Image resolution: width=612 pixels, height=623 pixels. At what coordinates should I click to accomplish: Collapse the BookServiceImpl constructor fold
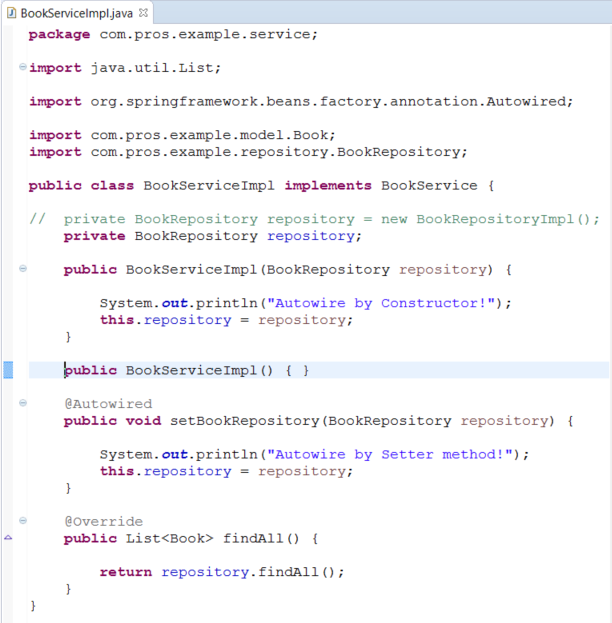click(23, 269)
